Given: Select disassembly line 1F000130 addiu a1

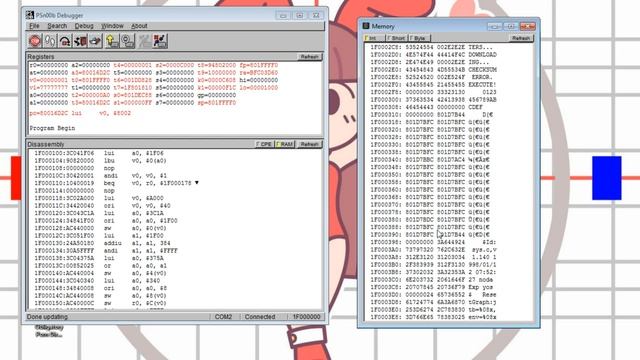Looking at the screenshot, I should coord(102,243).
